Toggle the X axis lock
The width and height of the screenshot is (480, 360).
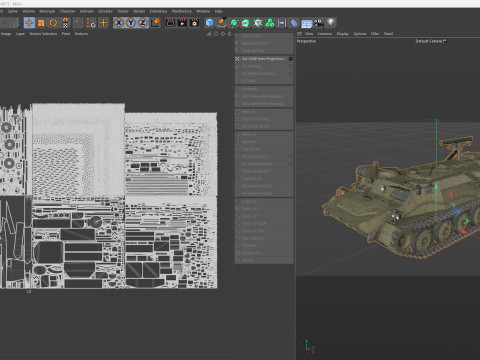click(119, 23)
